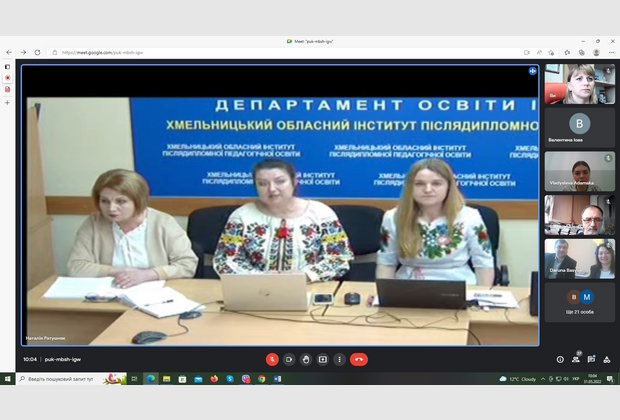The width and height of the screenshot is (620, 420).
Task: Open browser collections
Action: click(582, 52)
